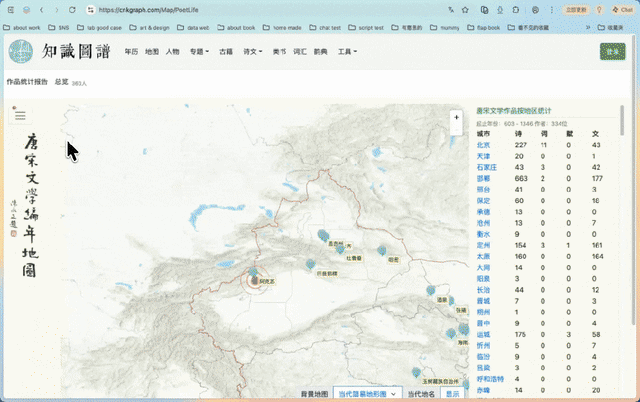The width and height of the screenshot is (640, 402).
Task: Open the map hamburger menu
Action: [20, 116]
